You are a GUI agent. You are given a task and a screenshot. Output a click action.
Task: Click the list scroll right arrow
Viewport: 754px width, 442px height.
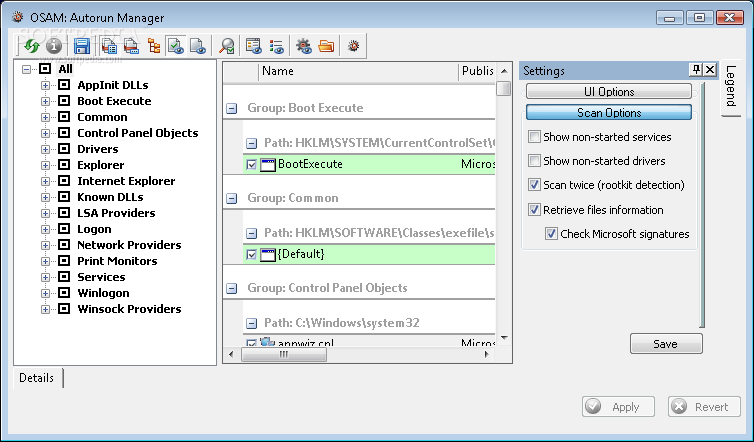click(487, 355)
